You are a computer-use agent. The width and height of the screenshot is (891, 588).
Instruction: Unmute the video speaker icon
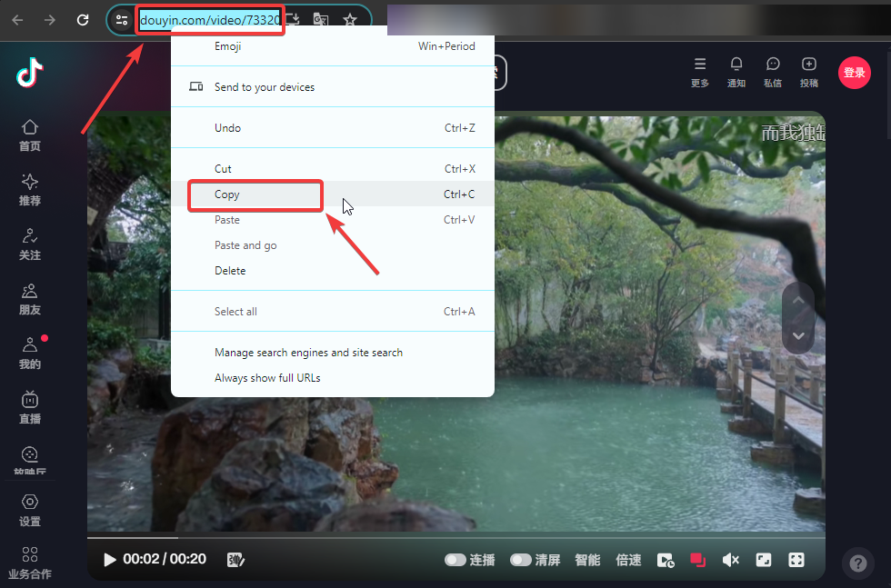tap(730, 560)
